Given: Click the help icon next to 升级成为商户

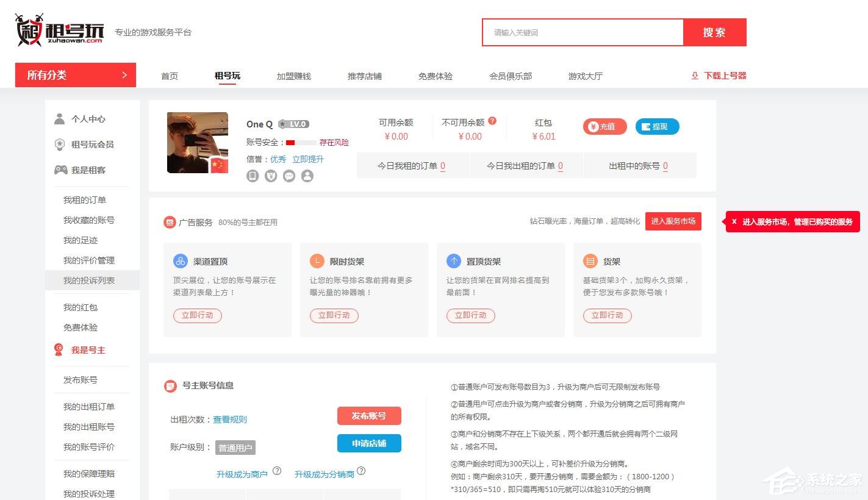Looking at the screenshot, I should tap(278, 471).
